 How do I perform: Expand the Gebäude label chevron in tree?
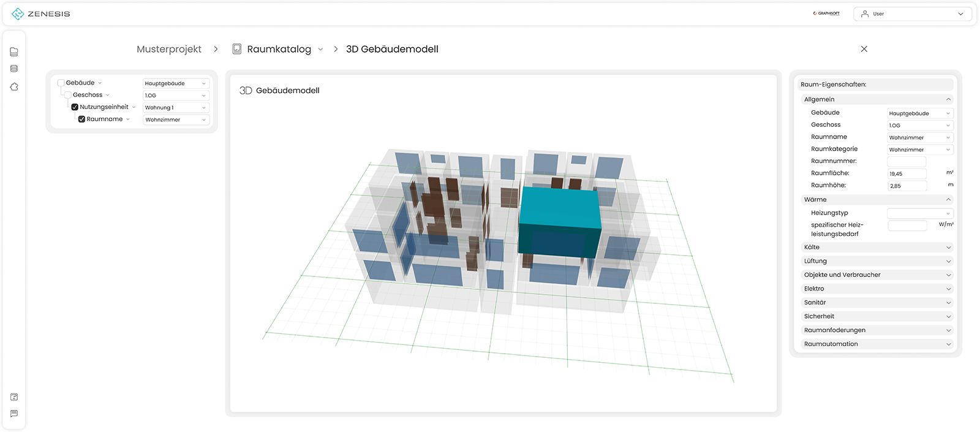click(100, 83)
